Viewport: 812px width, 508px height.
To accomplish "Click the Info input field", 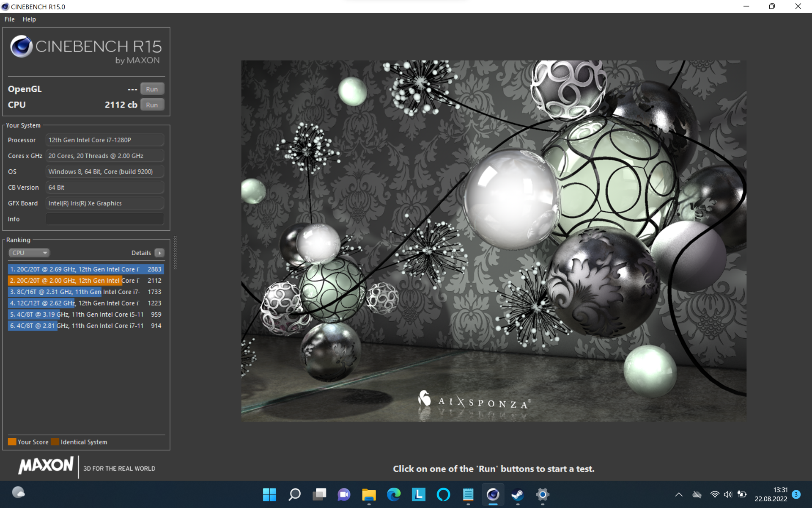I will pyautogui.click(x=104, y=219).
